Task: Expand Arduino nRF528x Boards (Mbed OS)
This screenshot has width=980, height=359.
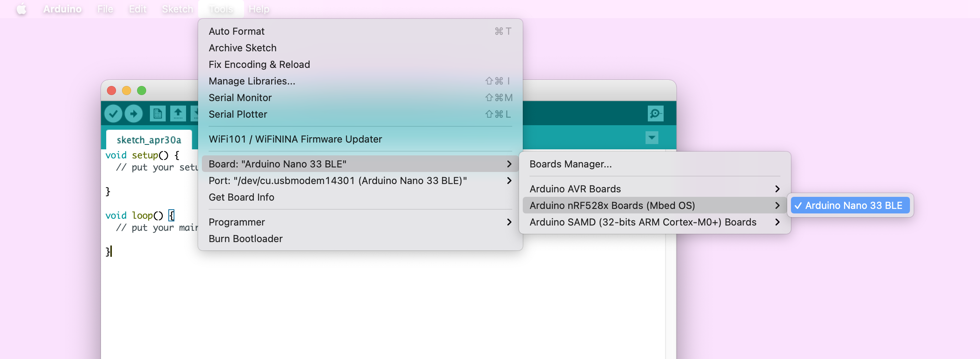Action: 654,206
